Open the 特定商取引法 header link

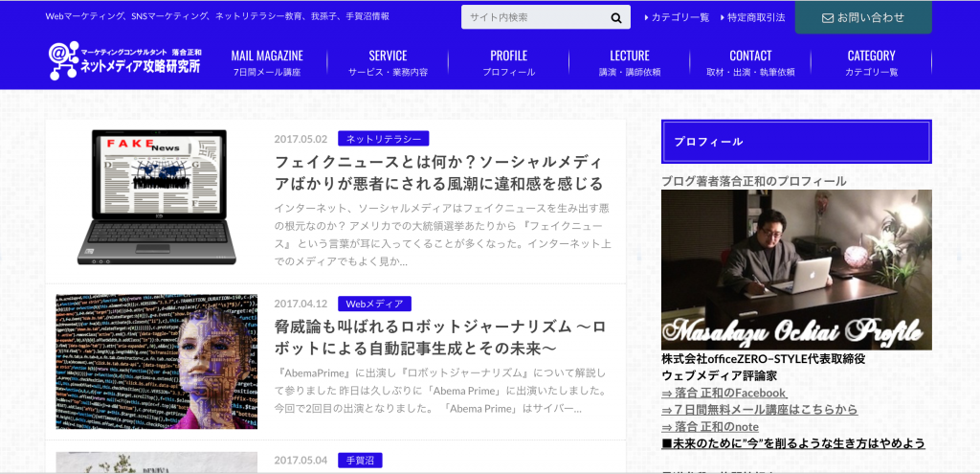click(x=752, y=17)
